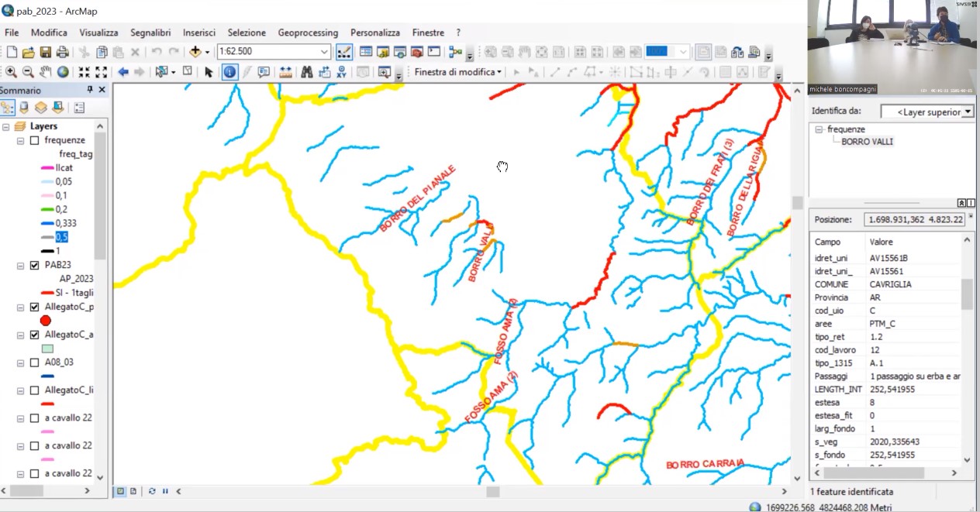The width and height of the screenshot is (980, 512).
Task: Click the Finestra di modifica button
Action: pos(457,72)
